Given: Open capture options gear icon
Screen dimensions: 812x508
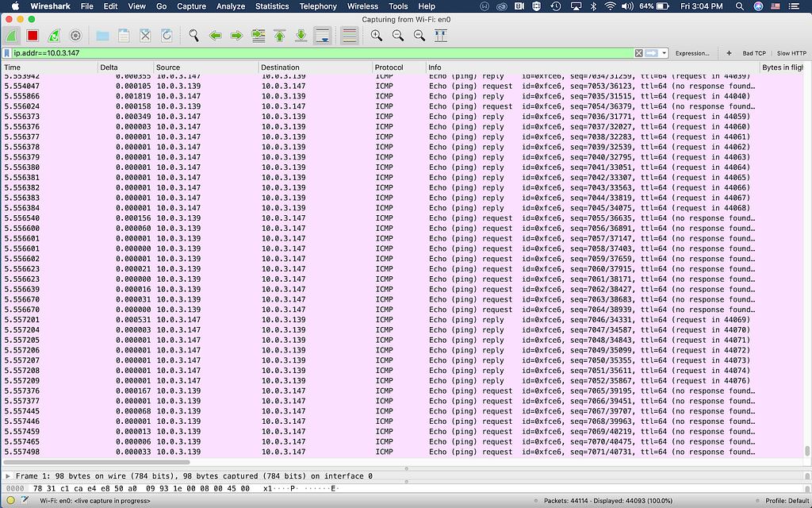Looking at the screenshot, I should [x=75, y=36].
